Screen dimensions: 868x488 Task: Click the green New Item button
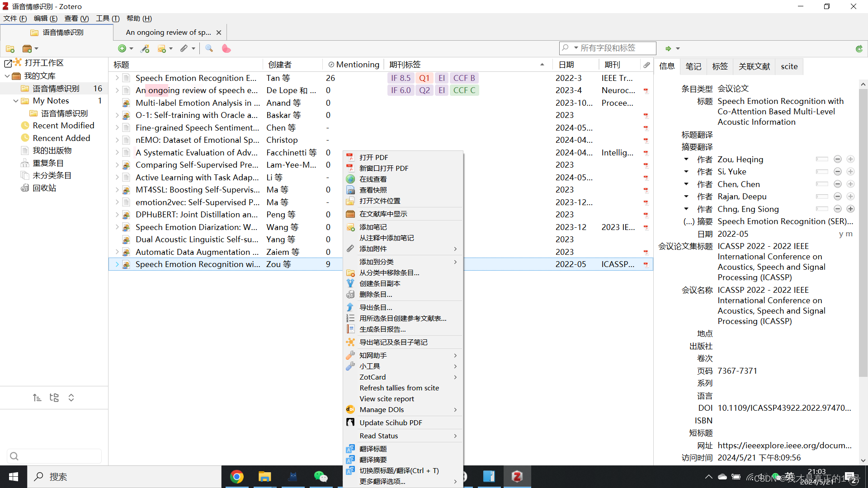click(x=122, y=48)
